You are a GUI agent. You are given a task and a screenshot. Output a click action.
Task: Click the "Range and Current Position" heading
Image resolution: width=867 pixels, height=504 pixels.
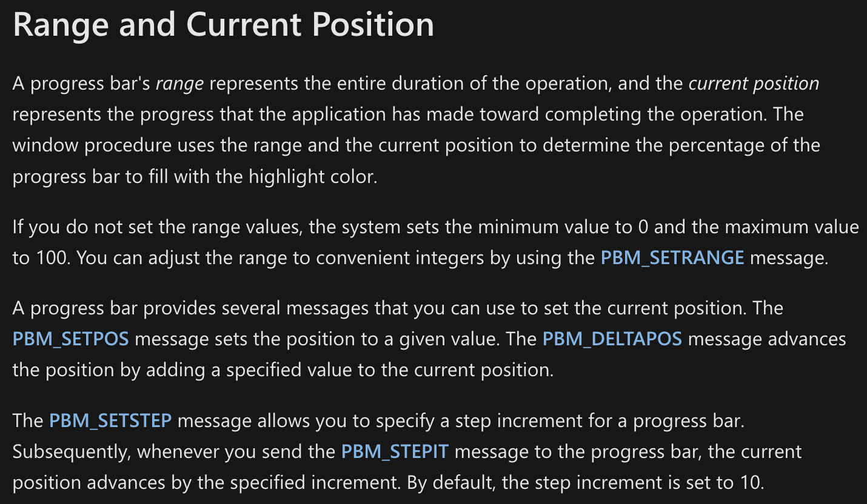223,25
